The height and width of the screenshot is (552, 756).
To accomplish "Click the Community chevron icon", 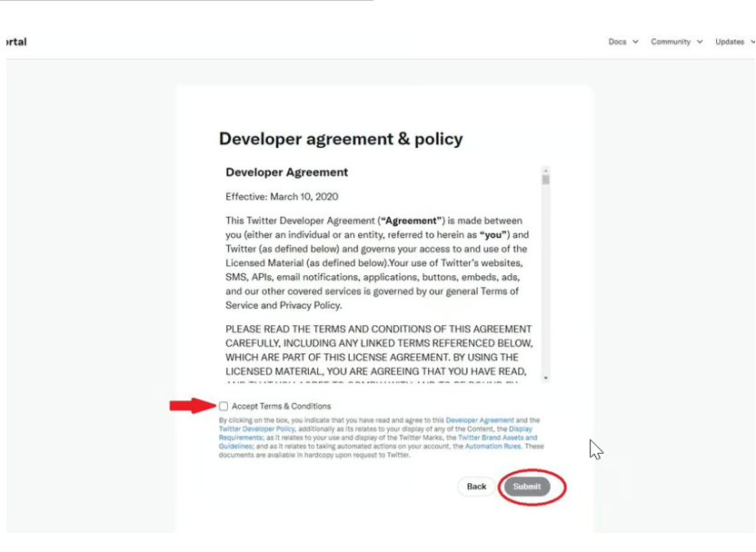I will [x=700, y=42].
